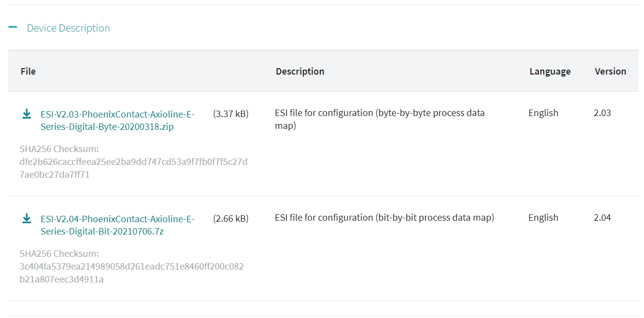Download icon for ESI-V2.04 Digital-Bit 7z
Image resolution: width=644 pixels, height=318 pixels.
[27, 218]
